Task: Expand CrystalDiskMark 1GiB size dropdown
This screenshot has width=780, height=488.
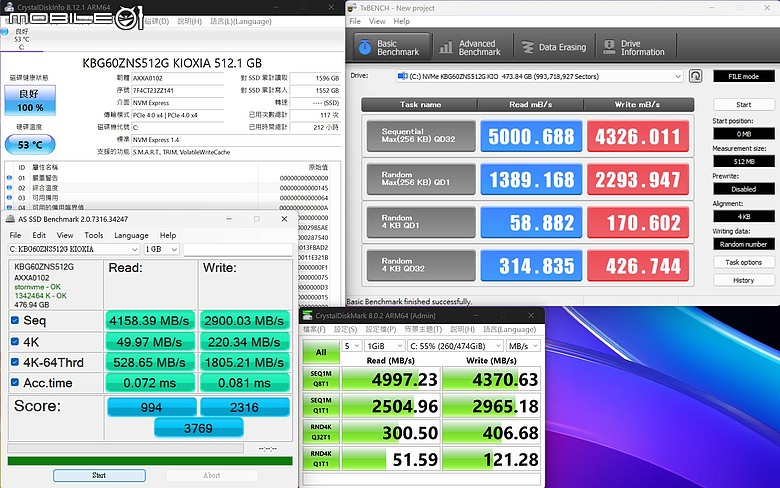Action: click(384, 346)
